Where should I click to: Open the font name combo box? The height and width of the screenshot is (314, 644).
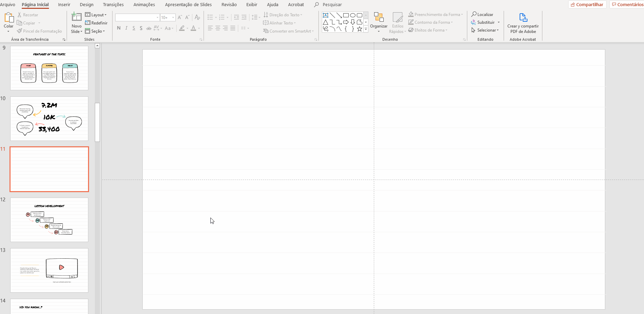137,17
